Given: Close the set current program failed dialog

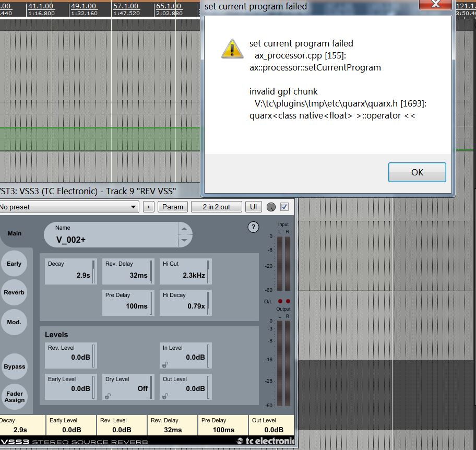Looking at the screenshot, I should tap(436, 4).
